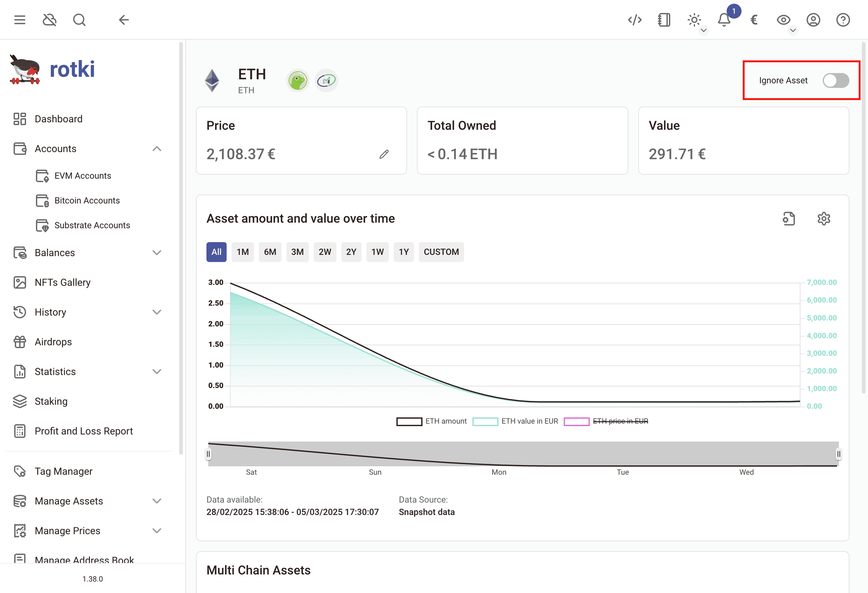
Task: Edit the ETH price using the pencil icon
Action: pos(384,154)
